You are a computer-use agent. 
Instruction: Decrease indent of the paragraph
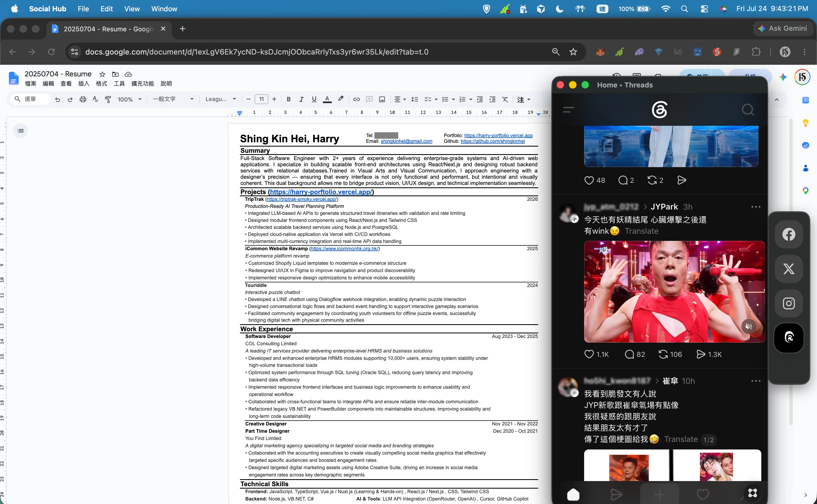[x=480, y=99]
